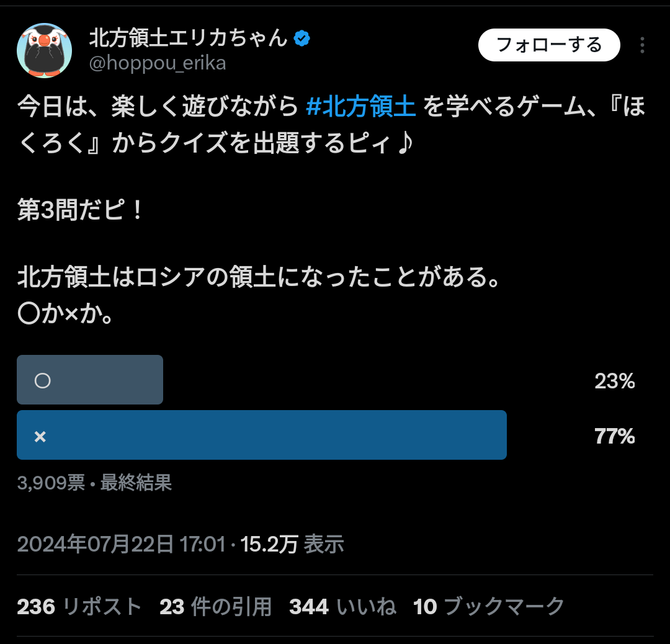Click the blue verified badge
The height and width of the screenshot is (644, 670).
tap(302, 39)
